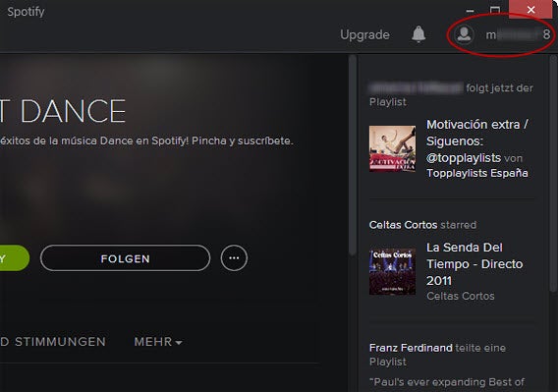Click the Pincha y suscríbete description text
The height and width of the screenshot is (392, 558).
pos(243,141)
